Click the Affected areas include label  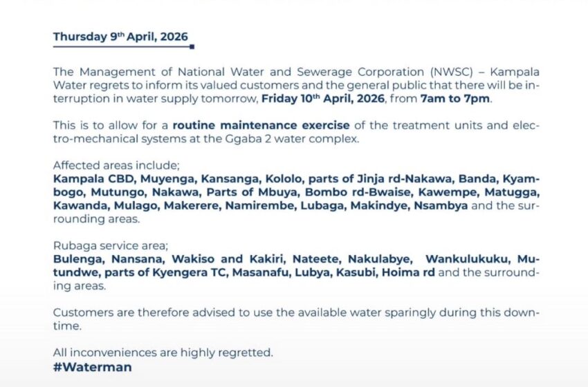[116, 167]
